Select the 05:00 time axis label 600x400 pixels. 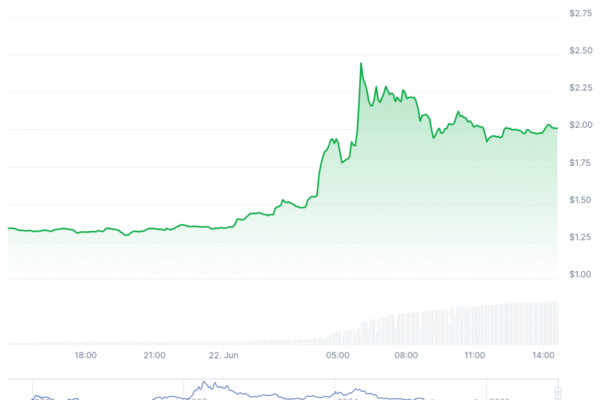click(337, 355)
